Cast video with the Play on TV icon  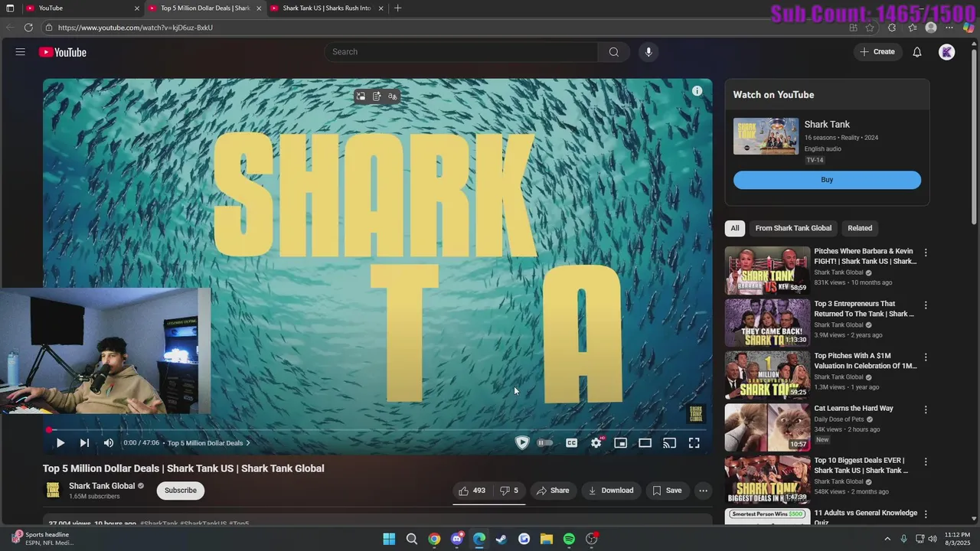[670, 443]
